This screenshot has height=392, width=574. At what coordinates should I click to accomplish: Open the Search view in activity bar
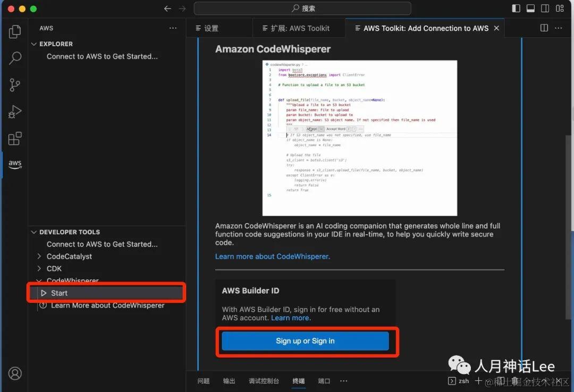tap(15, 58)
